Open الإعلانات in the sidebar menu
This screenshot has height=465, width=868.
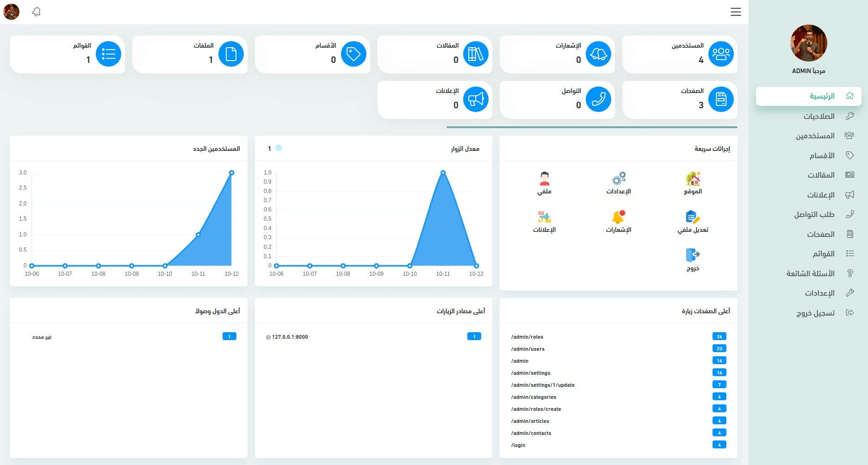click(808, 195)
